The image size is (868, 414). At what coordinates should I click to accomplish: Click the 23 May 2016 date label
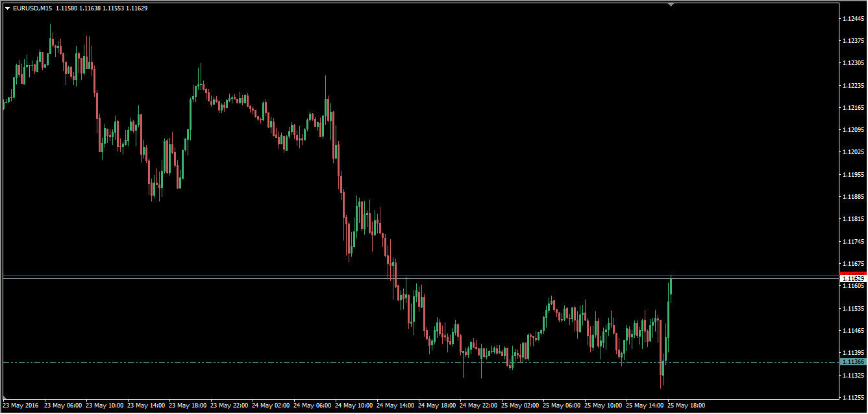(x=21, y=406)
